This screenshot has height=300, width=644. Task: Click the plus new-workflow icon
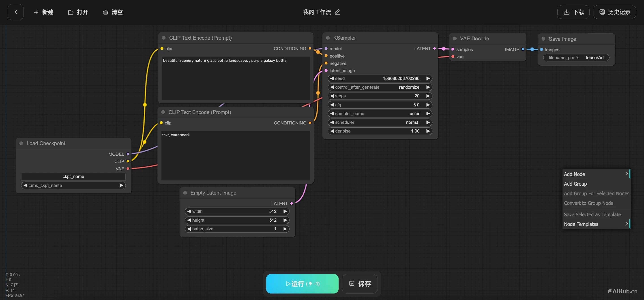pyautogui.click(x=36, y=12)
